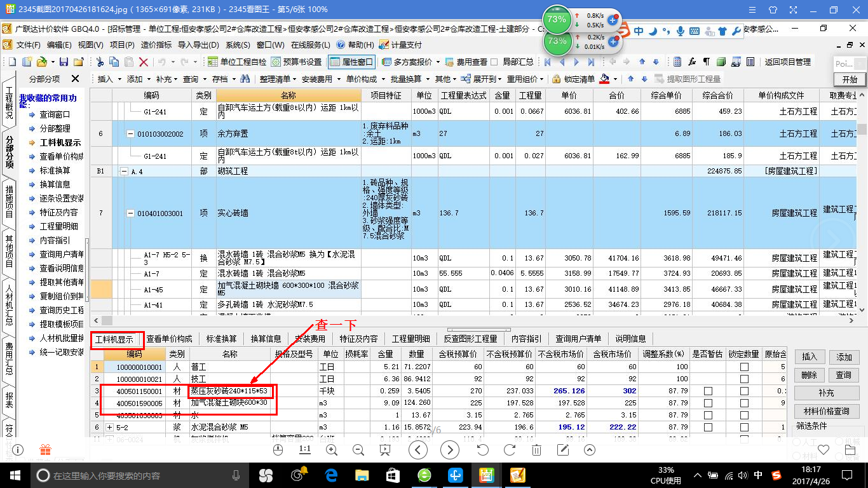Click the save disk icon
The width and height of the screenshot is (868, 488).
(63, 62)
